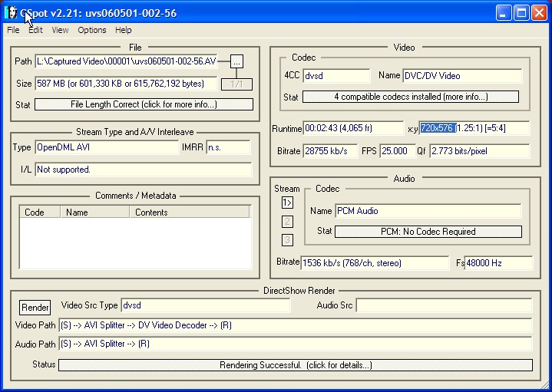Image resolution: width=552 pixels, height=392 pixels.
Task: Click 'PCM: No Codec Required' status
Action: click(428, 232)
